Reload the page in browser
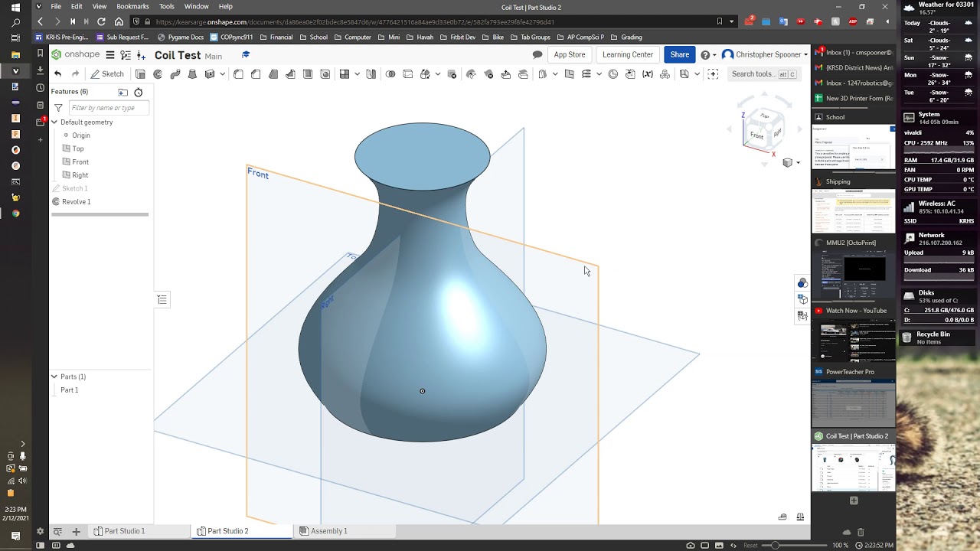Screen dimensions: 980x551 [x=101, y=22]
